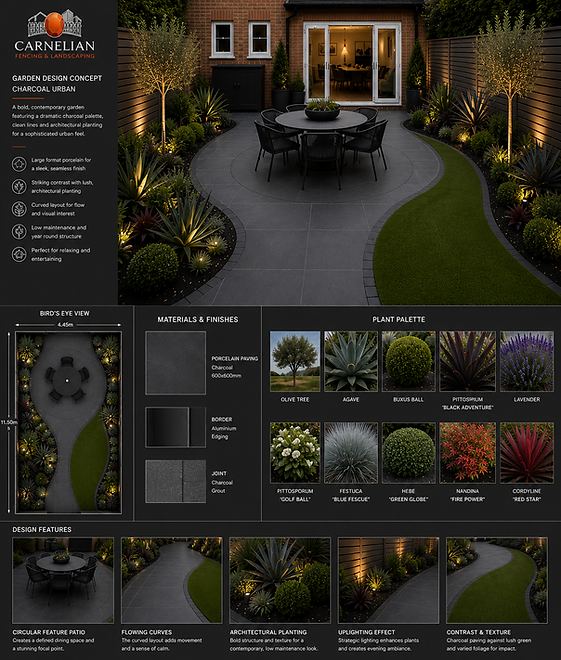Open the Circular Feature Patio image

point(63,580)
